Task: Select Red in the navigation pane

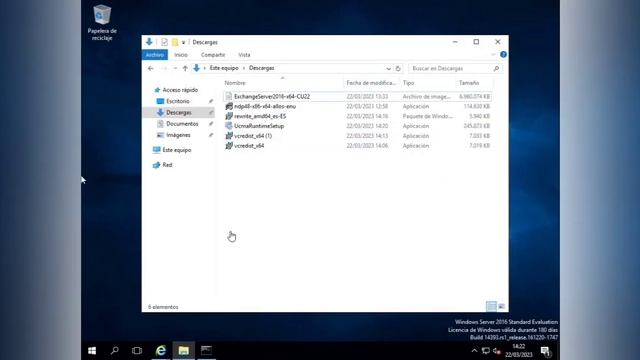Action: click(167, 165)
